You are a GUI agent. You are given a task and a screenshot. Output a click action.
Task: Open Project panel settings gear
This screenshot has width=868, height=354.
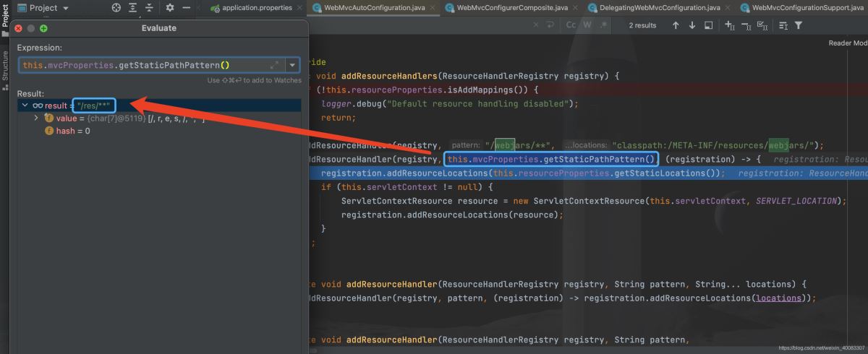(170, 8)
